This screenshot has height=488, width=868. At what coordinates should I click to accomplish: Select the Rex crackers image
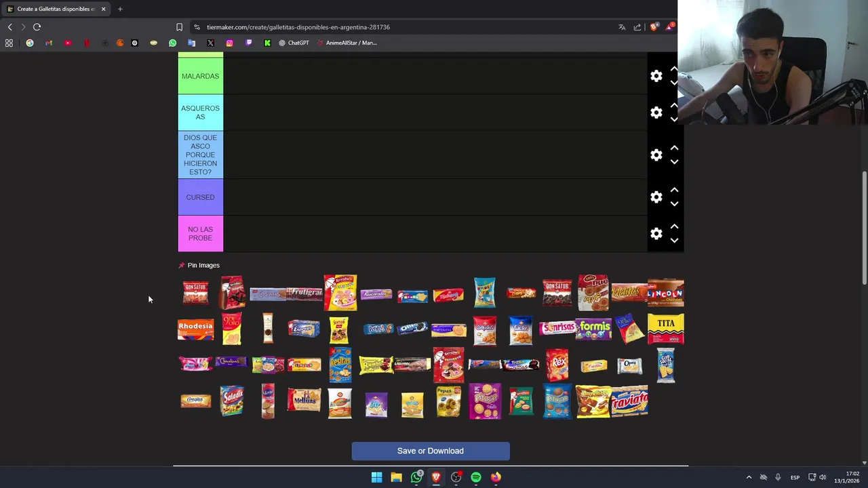[x=557, y=365]
